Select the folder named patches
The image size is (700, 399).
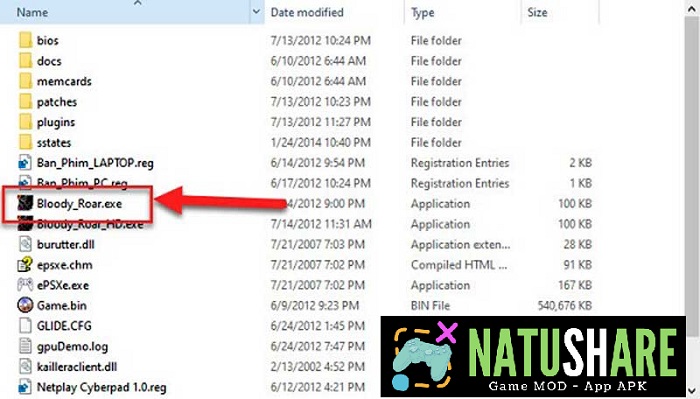click(x=57, y=102)
